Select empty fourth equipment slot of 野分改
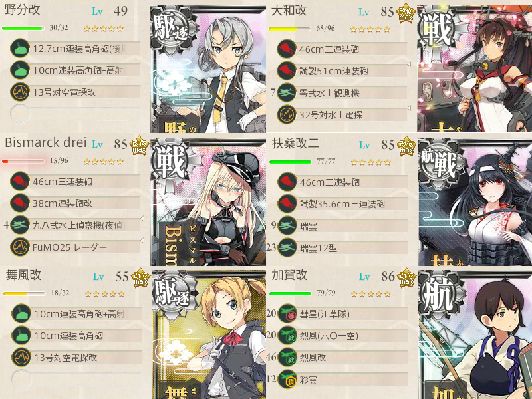Image resolution: width=532 pixels, height=399 pixels. pos(75,114)
